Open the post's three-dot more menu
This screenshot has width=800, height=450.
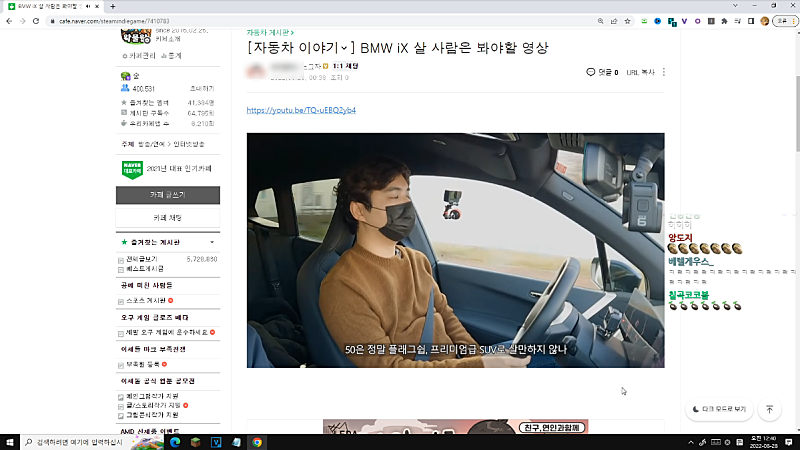pos(664,72)
